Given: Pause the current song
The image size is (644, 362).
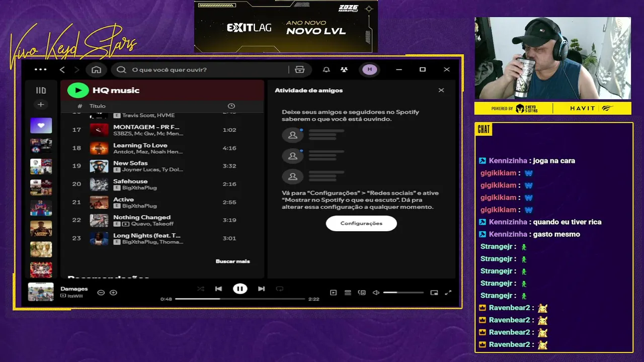Looking at the screenshot, I should point(240,289).
